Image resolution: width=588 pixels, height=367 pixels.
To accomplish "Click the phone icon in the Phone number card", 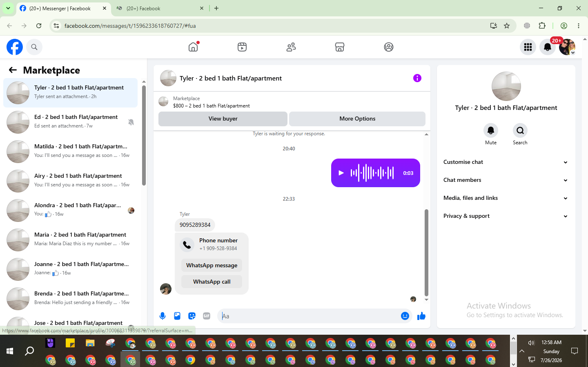I will tap(187, 244).
